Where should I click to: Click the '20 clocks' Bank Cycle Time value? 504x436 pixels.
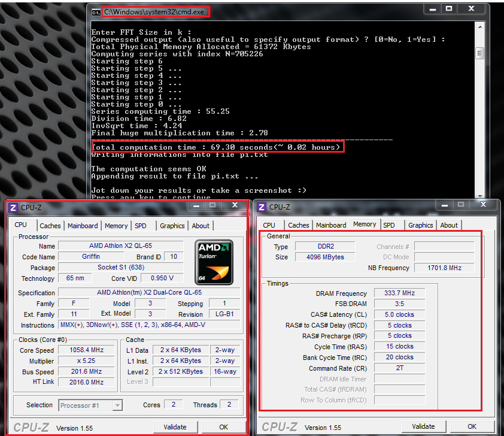(399, 357)
